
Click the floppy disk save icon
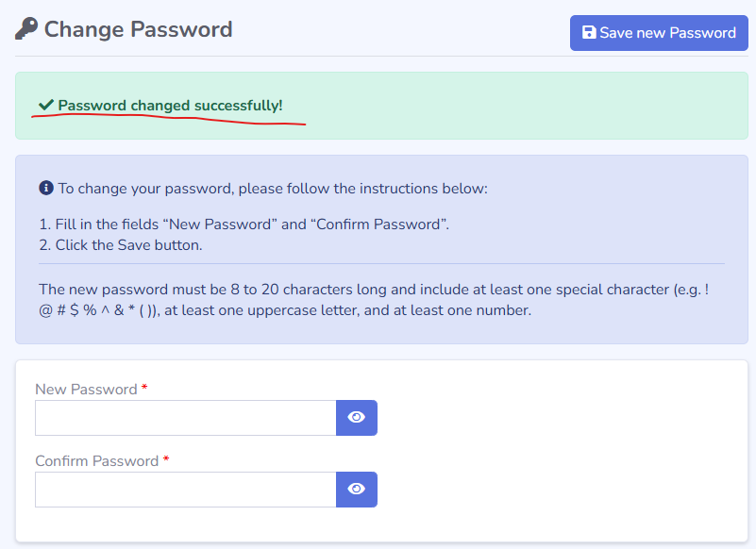coord(589,33)
